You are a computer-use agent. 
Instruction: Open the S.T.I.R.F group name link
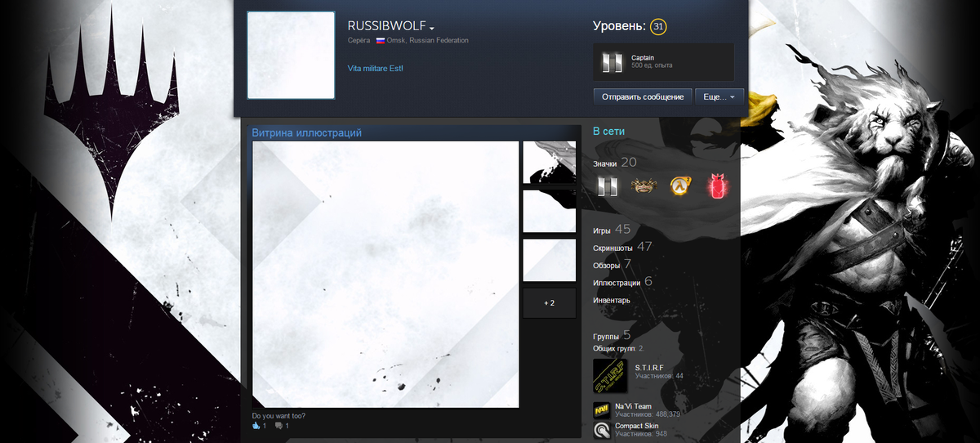pyautogui.click(x=649, y=368)
